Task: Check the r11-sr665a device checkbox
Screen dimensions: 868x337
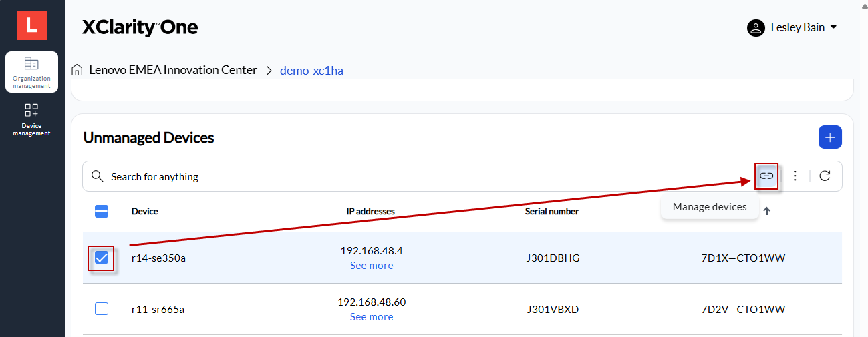Action: [x=102, y=309]
